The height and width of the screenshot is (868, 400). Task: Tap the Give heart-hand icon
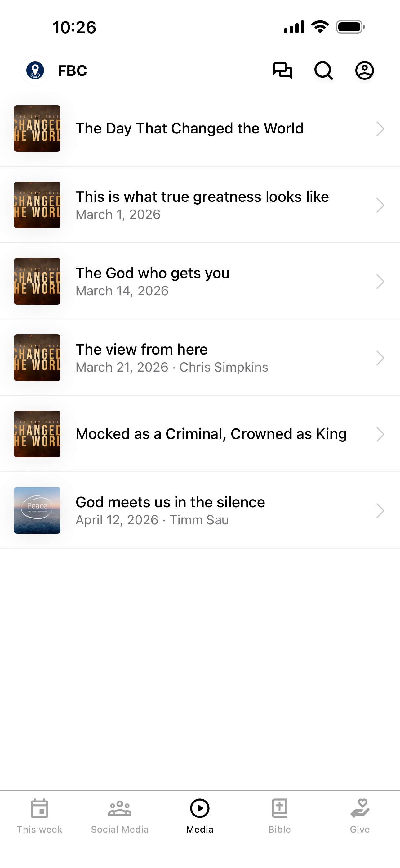pos(360,808)
